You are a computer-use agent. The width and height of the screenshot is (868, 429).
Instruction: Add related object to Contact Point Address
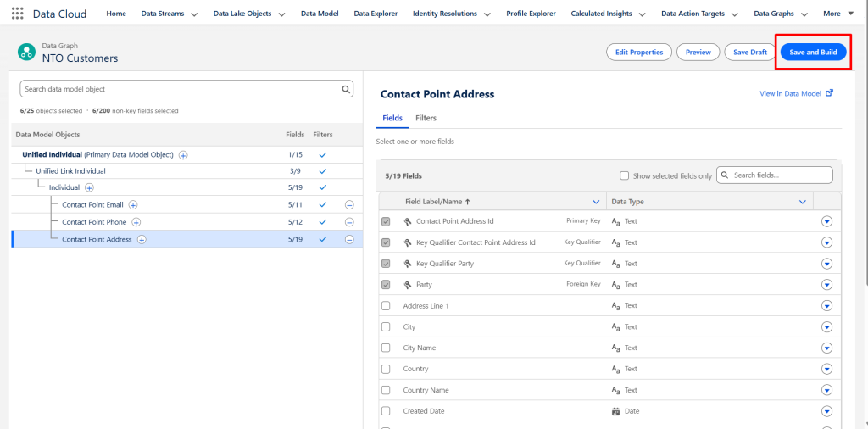pyautogui.click(x=142, y=240)
